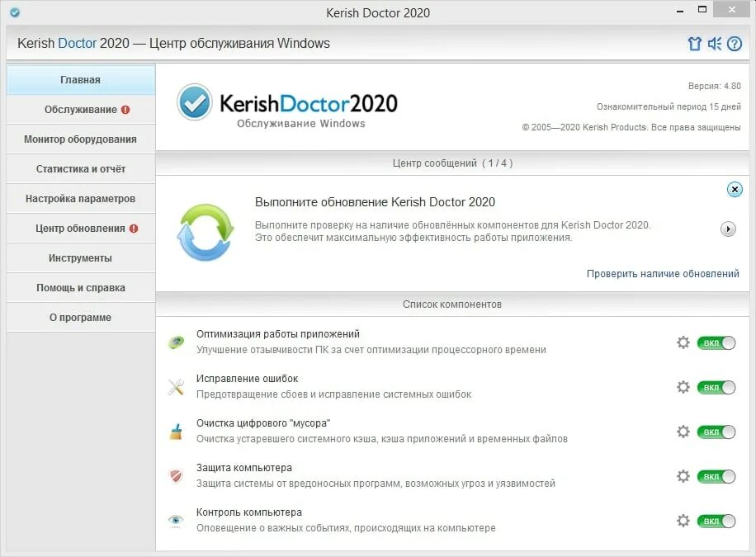Click the Оптимизация работы приложений component icon

(176, 342)
